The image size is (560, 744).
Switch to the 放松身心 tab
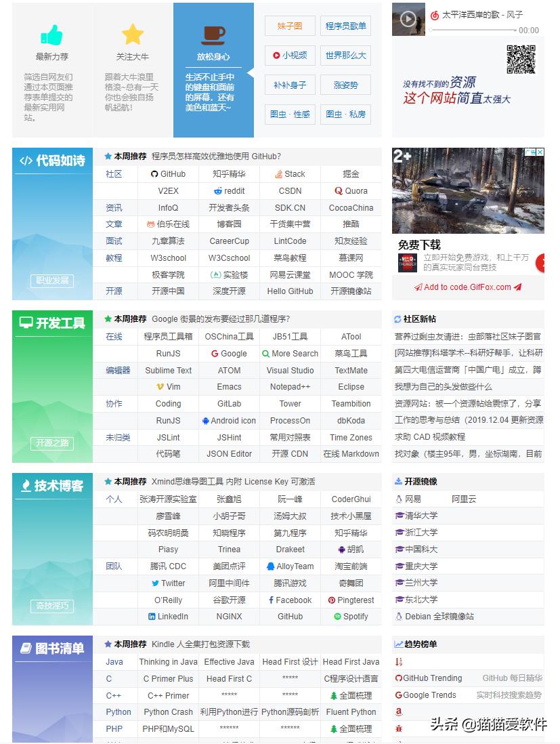[x=213, y=68]
